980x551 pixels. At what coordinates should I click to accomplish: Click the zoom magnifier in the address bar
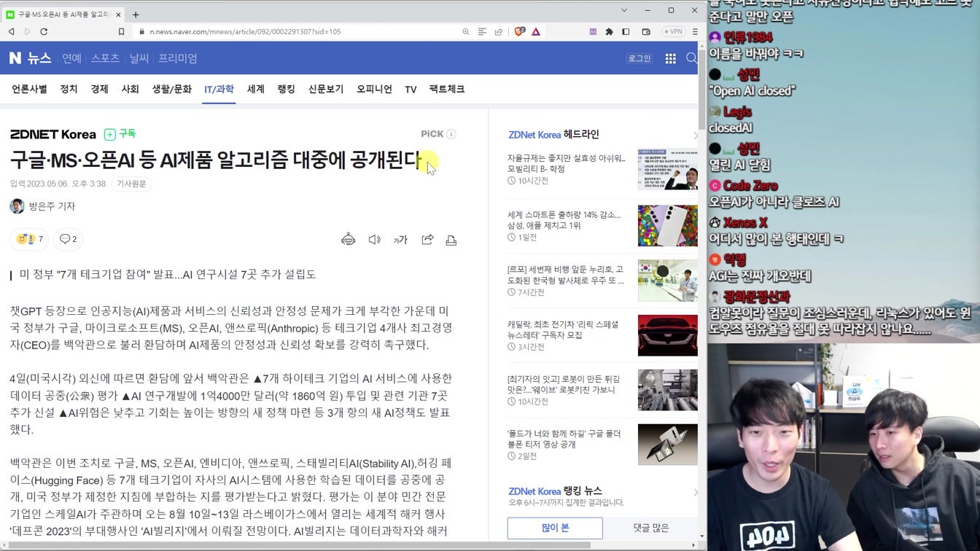click(465, 32)
